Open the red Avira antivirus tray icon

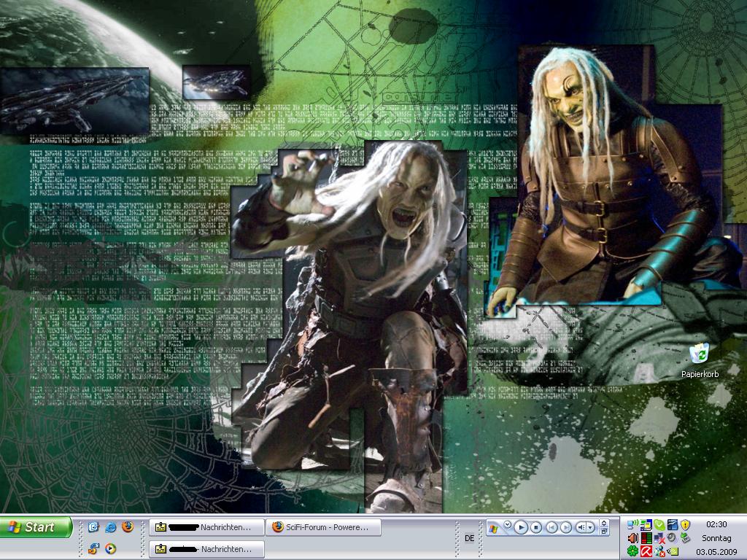tap(646, 551)
